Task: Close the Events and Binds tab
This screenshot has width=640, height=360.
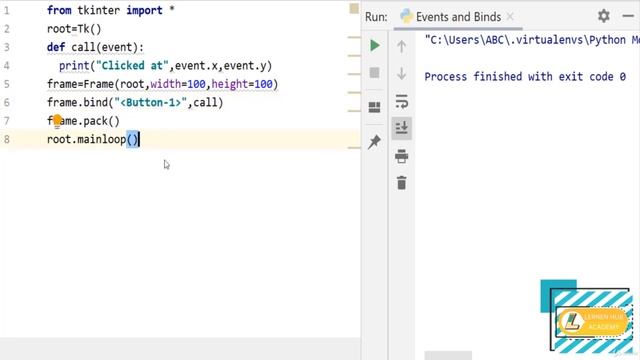Action: click(x=510, y=17)
